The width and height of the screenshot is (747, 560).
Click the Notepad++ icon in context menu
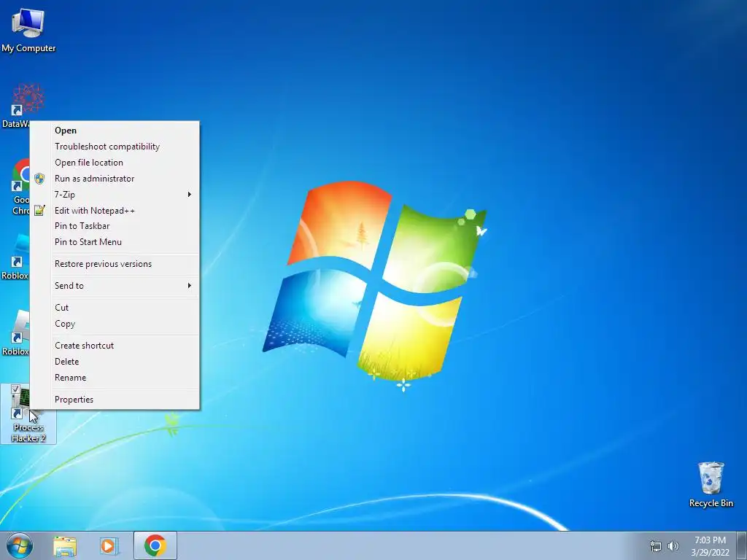(x=39, y=210)
